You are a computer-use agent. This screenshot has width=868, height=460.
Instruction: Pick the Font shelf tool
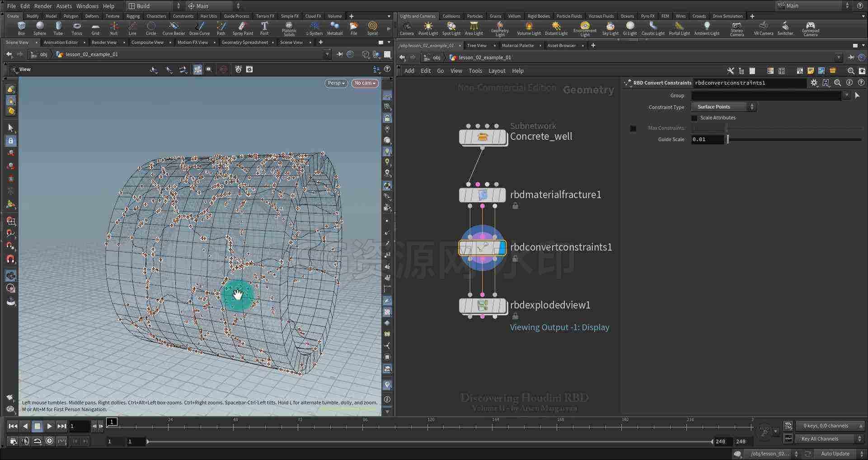(x=264, y=28)
